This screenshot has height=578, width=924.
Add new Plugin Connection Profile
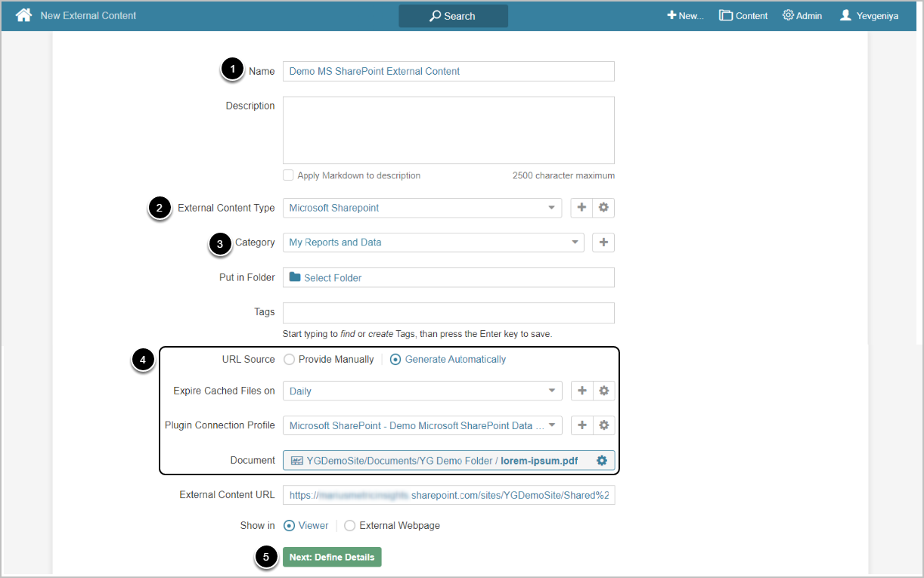(x=581, y=425)
